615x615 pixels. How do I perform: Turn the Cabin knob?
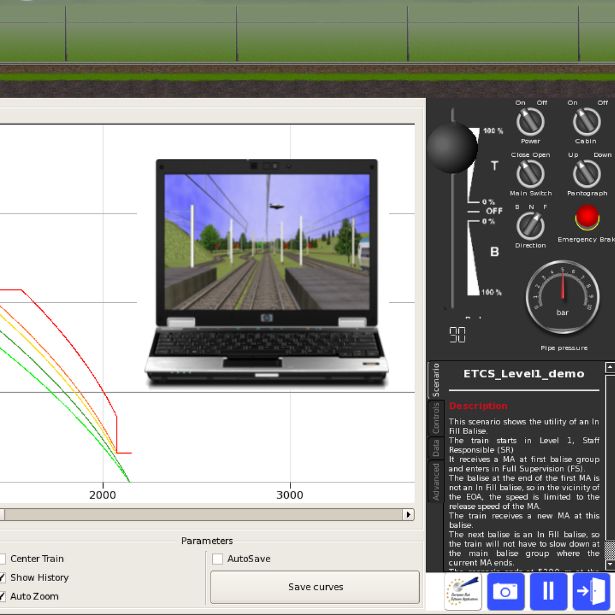586,122
